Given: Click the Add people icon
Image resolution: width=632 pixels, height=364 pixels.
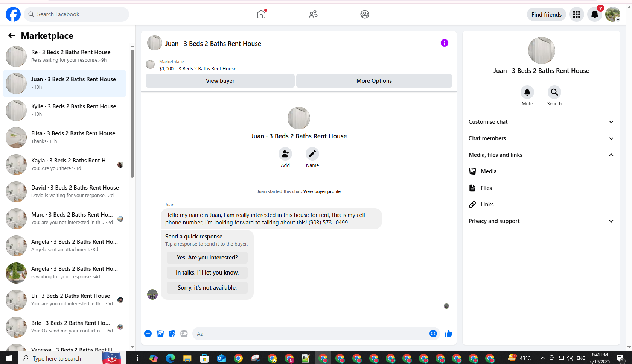Looking at the screenshot, I should pos(285,154).
